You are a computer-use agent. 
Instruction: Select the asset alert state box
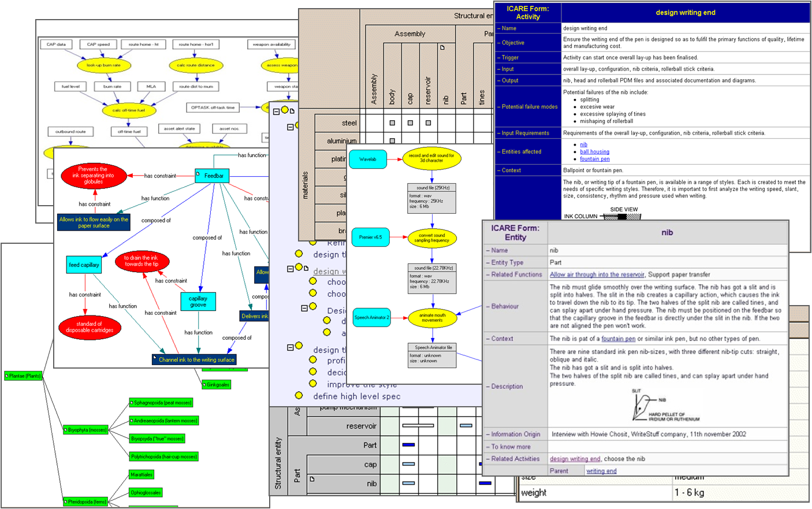point(180,128)
